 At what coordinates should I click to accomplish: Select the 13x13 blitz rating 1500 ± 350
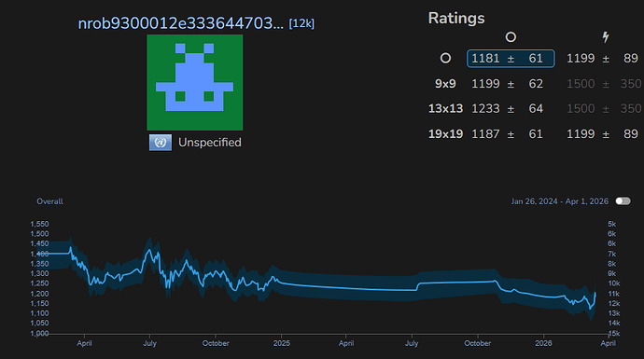(604, 109)
